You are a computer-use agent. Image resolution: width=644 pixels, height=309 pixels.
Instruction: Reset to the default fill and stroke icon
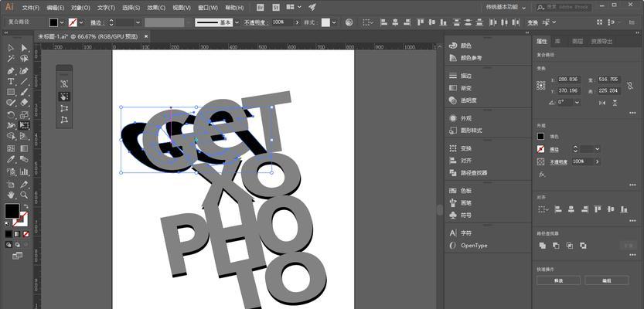(8, 224)
